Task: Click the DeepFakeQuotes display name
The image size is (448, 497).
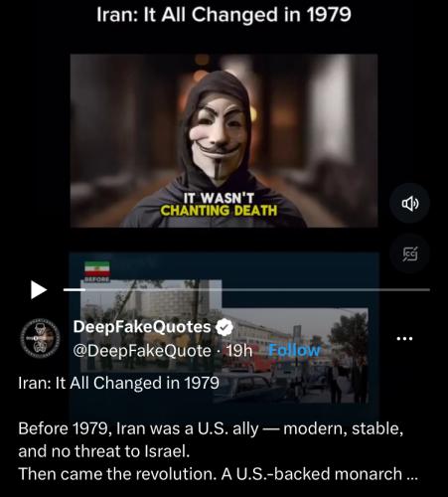Action: [x=142, y=327]
